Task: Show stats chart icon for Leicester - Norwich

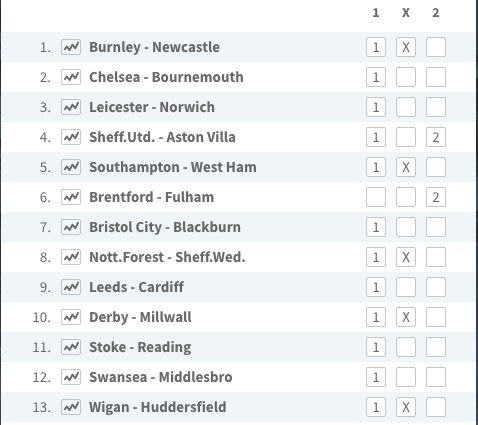Action: [71, 107]
